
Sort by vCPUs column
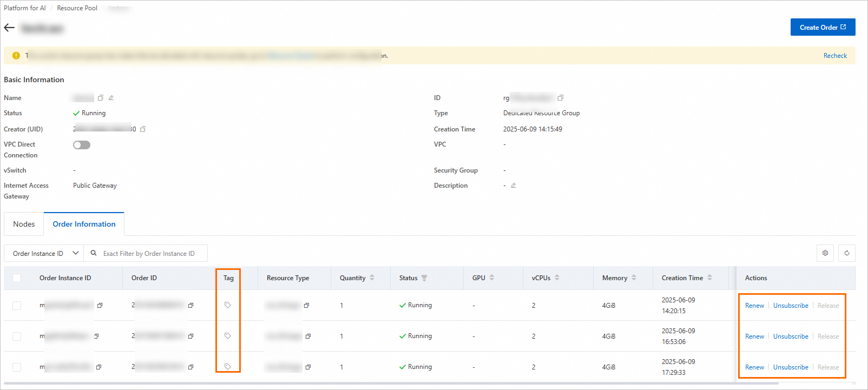pyautogui.click(x=557, y=278)
